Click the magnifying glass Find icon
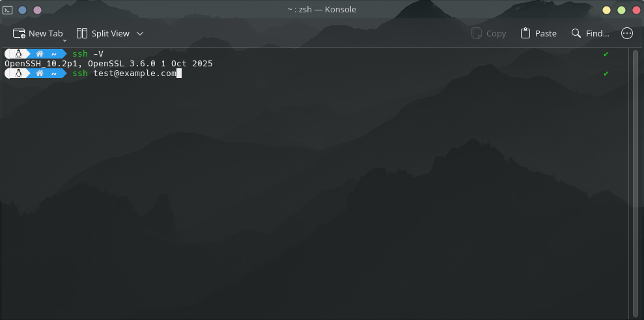 tap(576, 33)
